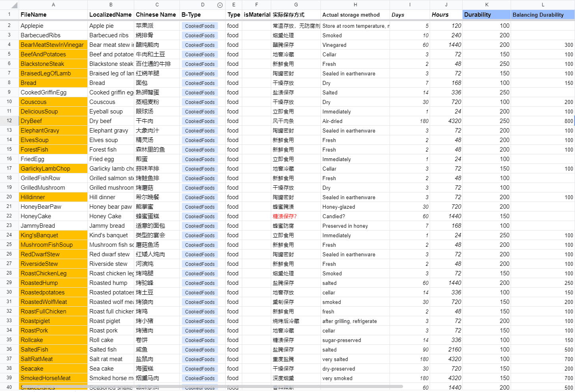Click the dry-preserved cell
575x392 pixels.
tap(355, 369)
